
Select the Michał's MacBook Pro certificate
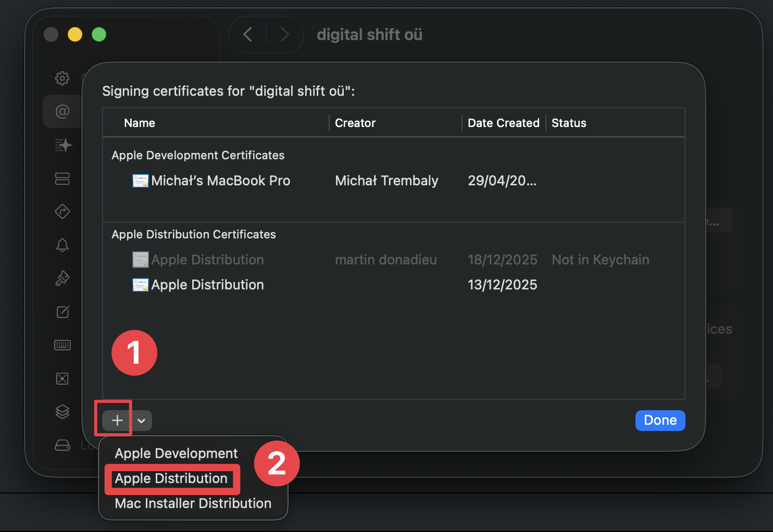click(x=220, y=181)
